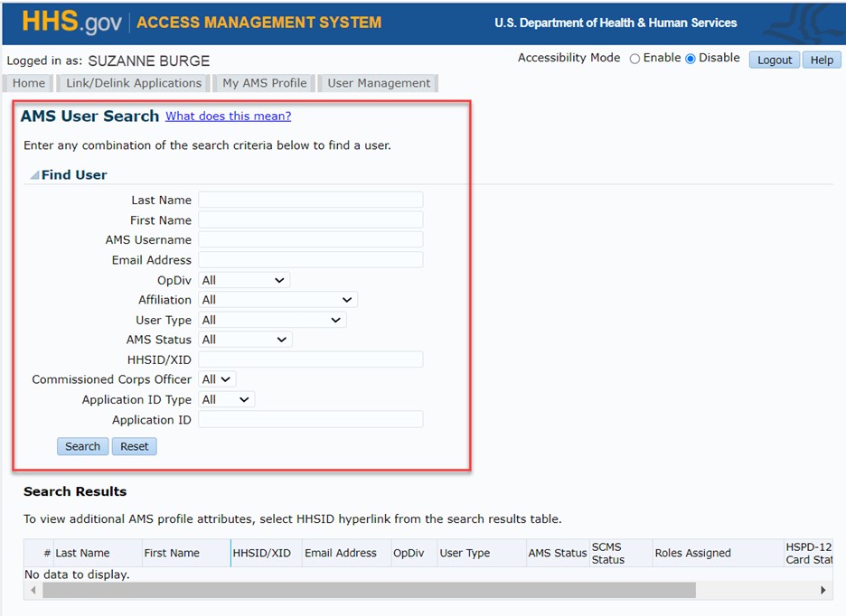
Task: Open the Application ID Type dropdown
Action: pyautogui.click(x=227, y=399)
